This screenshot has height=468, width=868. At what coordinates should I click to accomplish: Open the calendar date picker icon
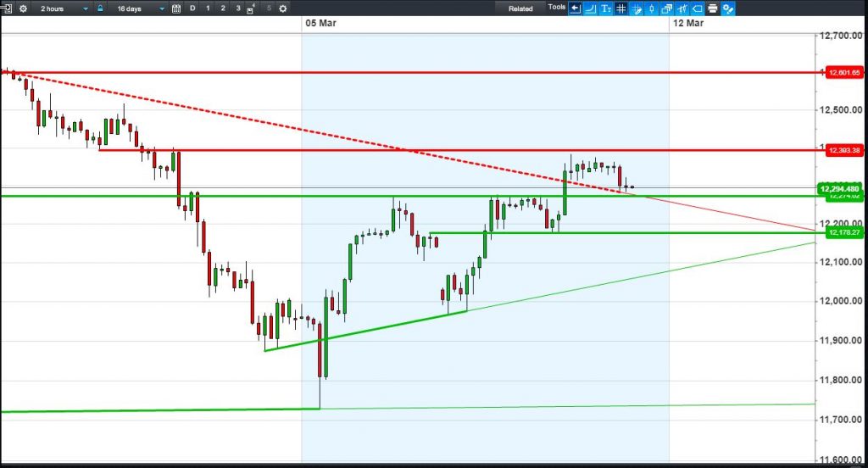click(x=176, y=8)
